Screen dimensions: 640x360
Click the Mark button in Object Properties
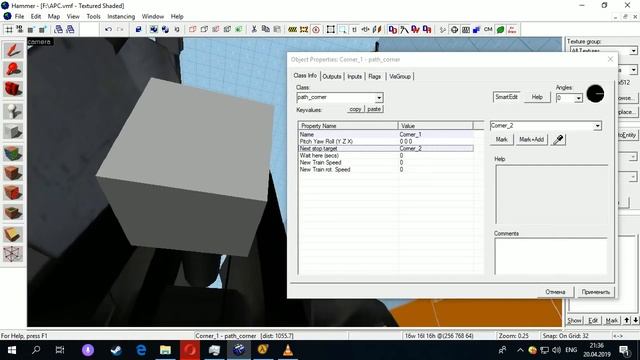pyautogui.click(x=501, y=140)
